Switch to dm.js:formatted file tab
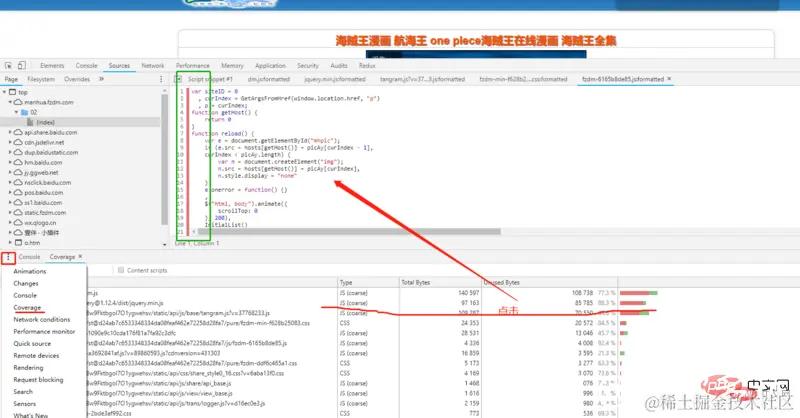The width and height of the screenshot is (800, 418). [x=269, y=79]
